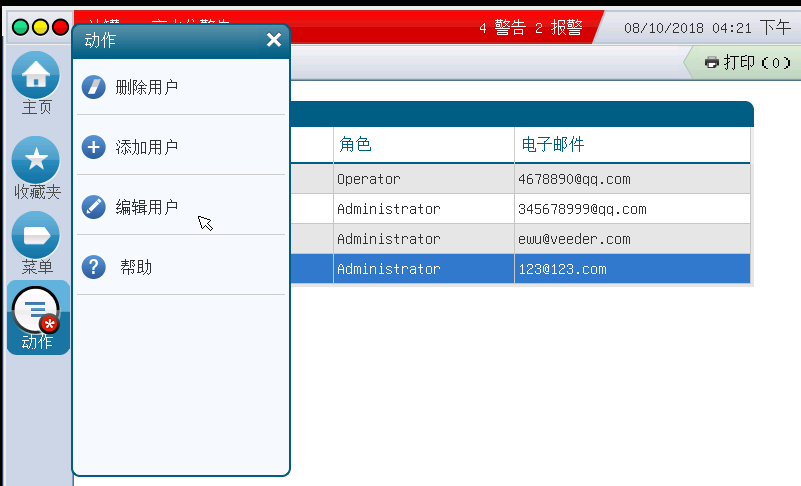Click the 电子邮件 column header
Screen dimensions: 801x486
point(553,144)
